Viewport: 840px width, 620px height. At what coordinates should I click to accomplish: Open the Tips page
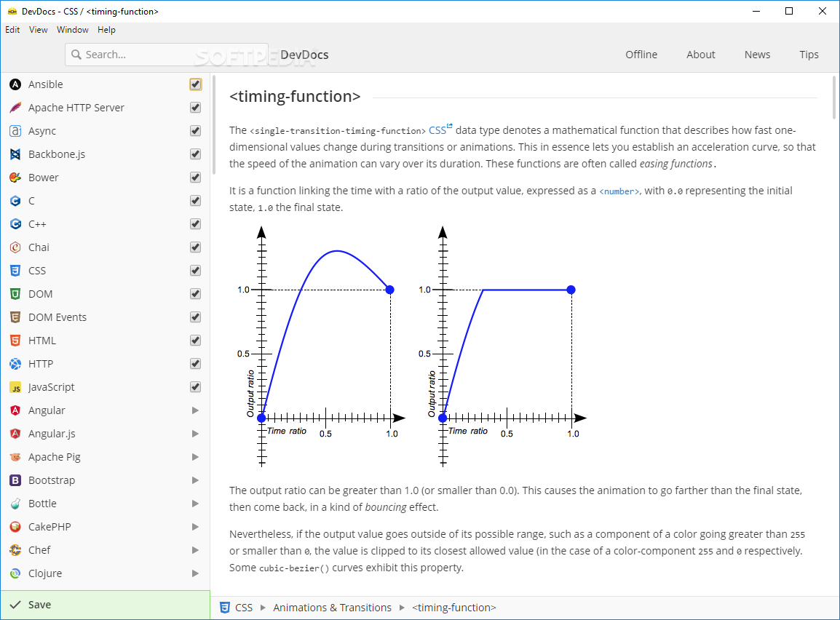click(809, 55)
